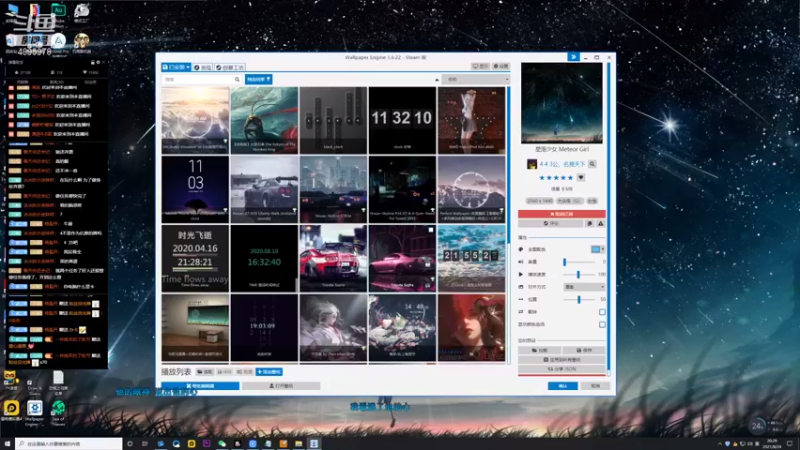Click the wallpaper grid vertical scrollbar

pyautogui.click(x=508, y=224)
